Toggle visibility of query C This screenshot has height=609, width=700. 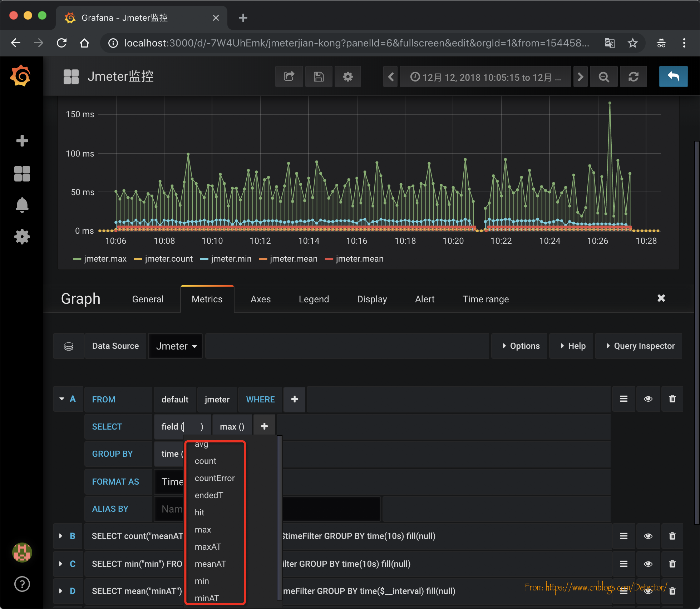[648, 564]
